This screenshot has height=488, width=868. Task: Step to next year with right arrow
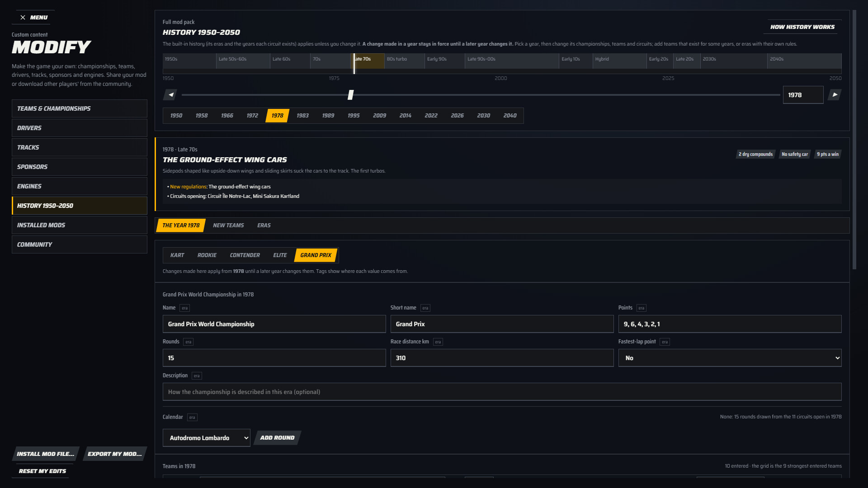[x=835, y=95]
